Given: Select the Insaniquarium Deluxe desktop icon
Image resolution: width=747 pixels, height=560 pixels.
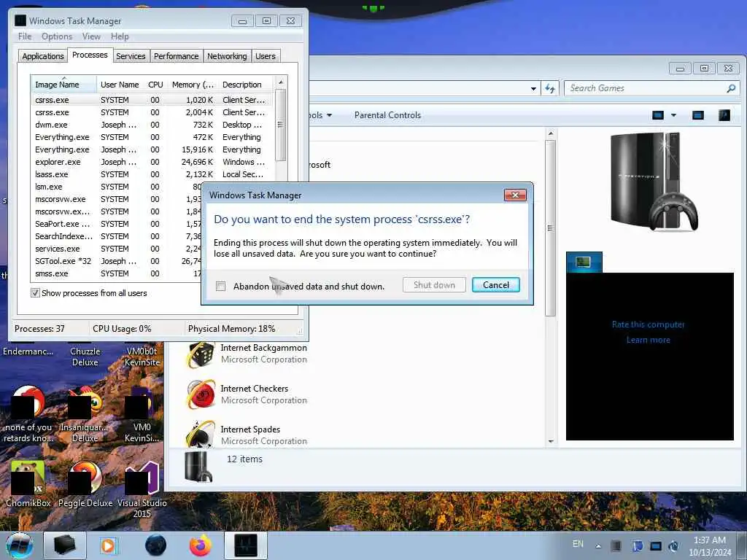Looking at the screenshot, I should pos(85,415).
